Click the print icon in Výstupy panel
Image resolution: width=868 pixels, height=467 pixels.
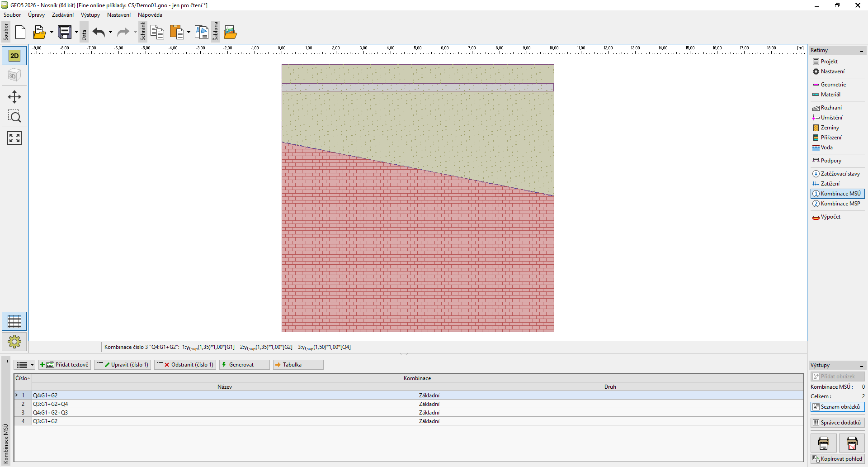coord(823,443)
